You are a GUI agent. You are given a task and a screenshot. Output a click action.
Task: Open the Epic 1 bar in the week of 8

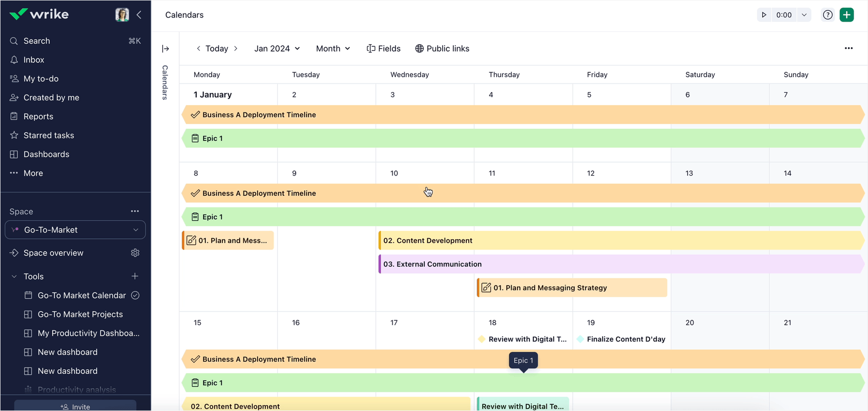pos(523,217)
